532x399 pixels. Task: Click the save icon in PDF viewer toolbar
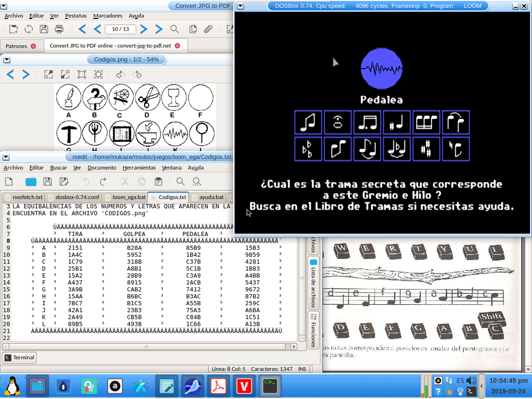(44, 29)
